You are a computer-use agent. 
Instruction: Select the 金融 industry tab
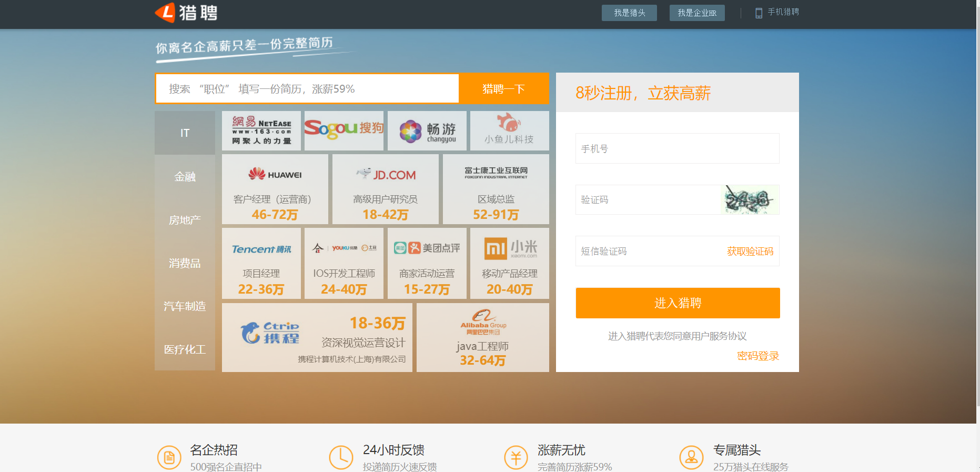185,177
